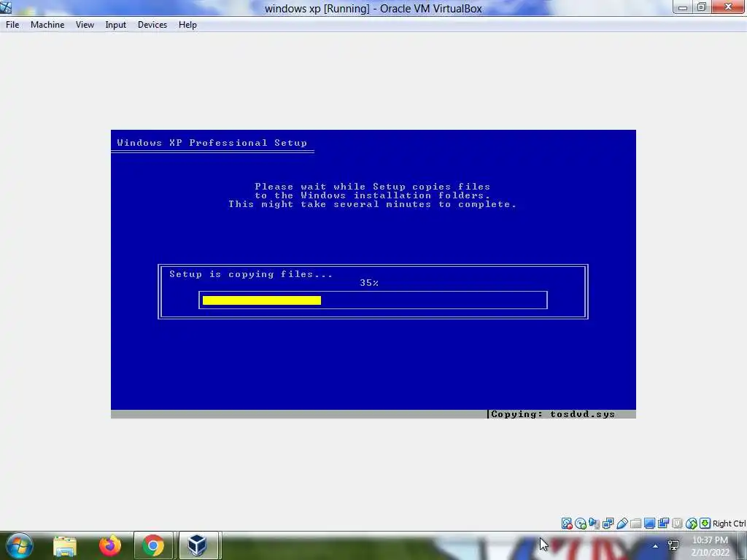Click 'Please wait while Setup copies files' line
This screenshot has height=560, width=747.
373,187
